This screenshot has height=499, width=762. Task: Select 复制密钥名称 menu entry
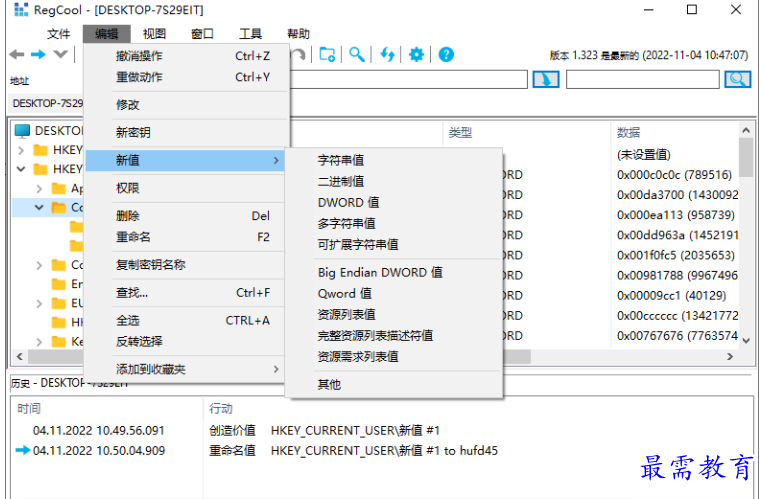[x=186, y=264]
